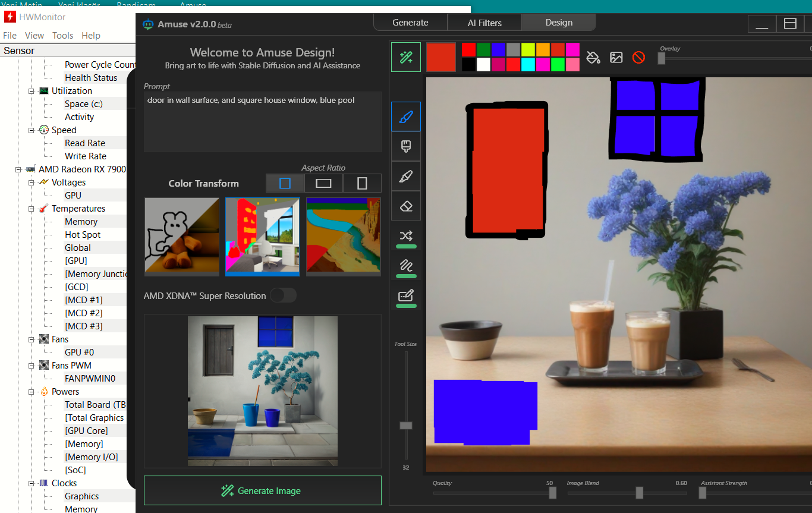812x513 pixels.
Task: Pick the black color swatch in palette
Action: pos(468,64)
